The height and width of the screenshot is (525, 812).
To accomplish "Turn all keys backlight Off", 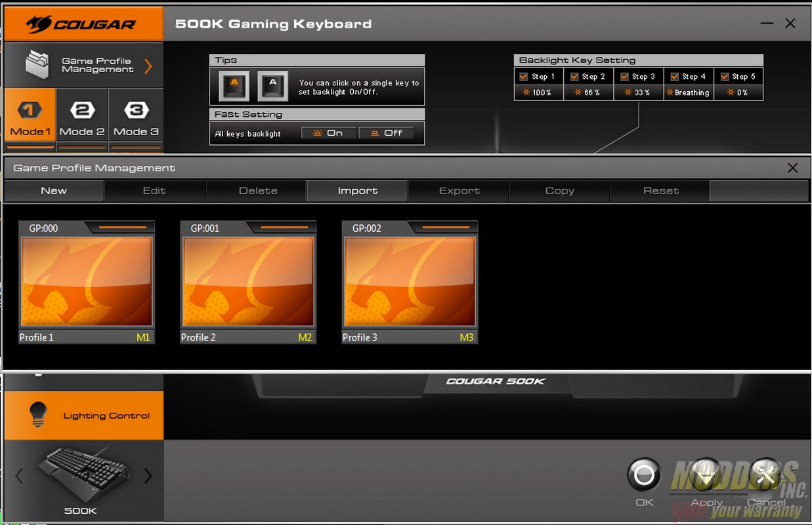I will click(387, 133).
